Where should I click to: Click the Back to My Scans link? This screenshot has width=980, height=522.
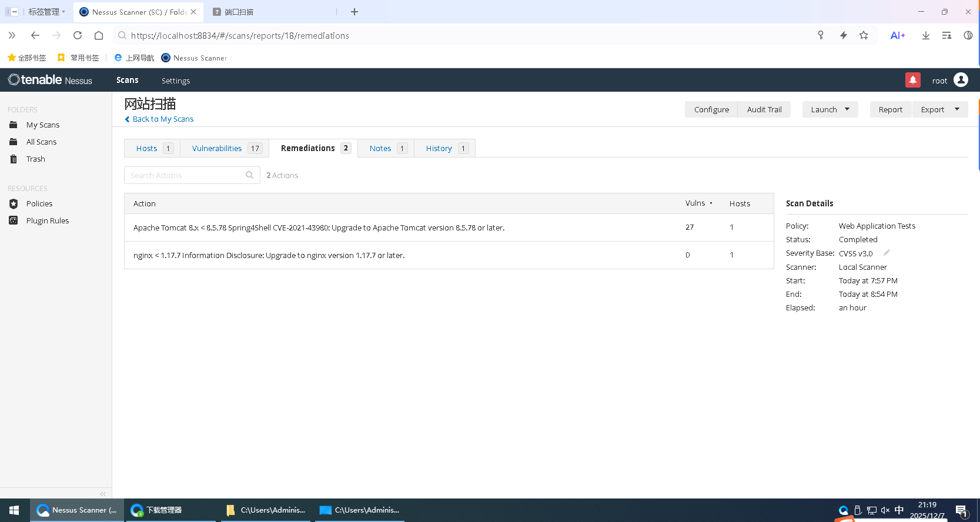[x=163, y=119]
